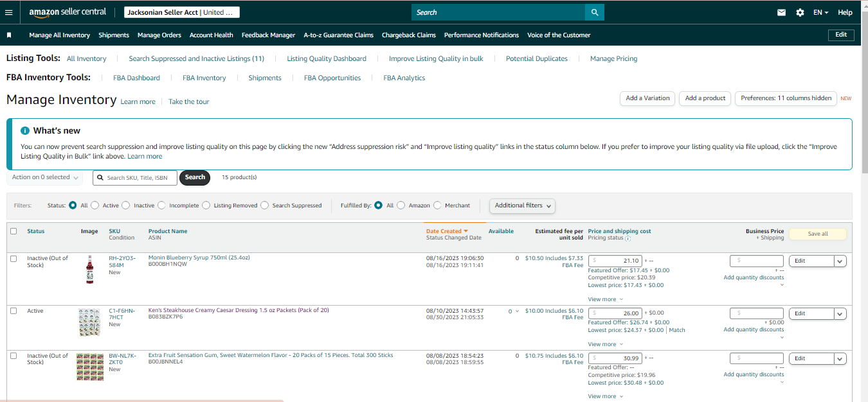Click the price field showing 21.10
The image size is (868, 402).
pos(615,261)
